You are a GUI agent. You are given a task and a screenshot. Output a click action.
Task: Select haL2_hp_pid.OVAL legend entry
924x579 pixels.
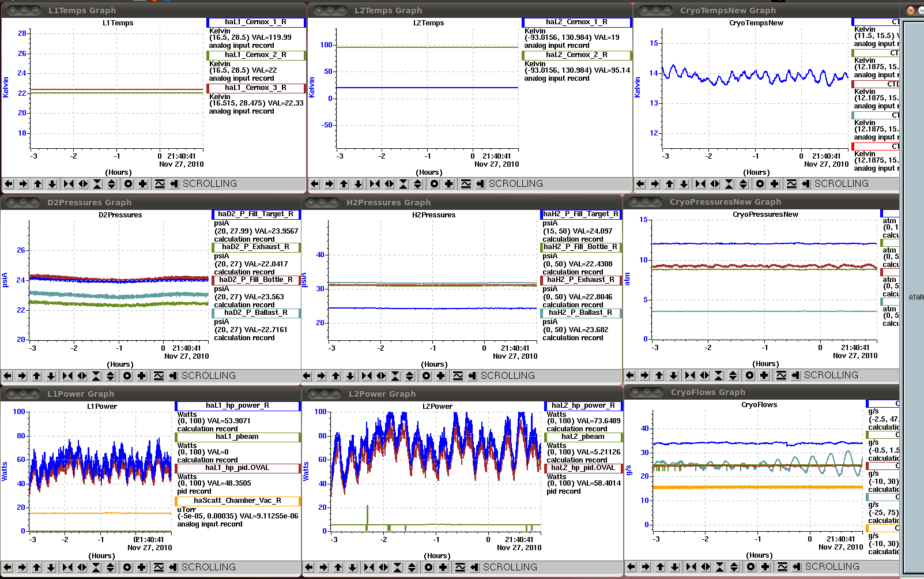pos(583,468)
